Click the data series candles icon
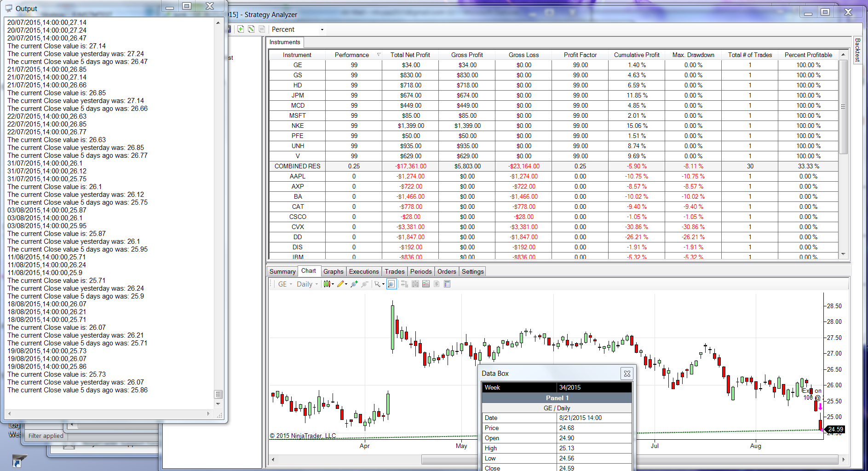Screen dimensions: 868x471 coord(415,284)
